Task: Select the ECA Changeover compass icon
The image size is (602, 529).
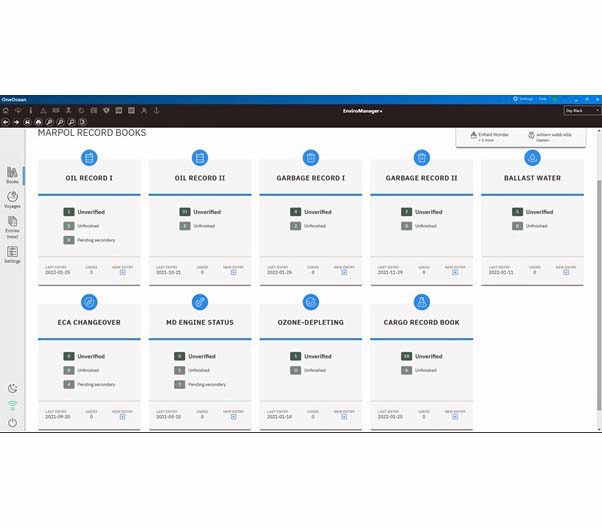Action: pyautogui.click(x=89, y=302)
